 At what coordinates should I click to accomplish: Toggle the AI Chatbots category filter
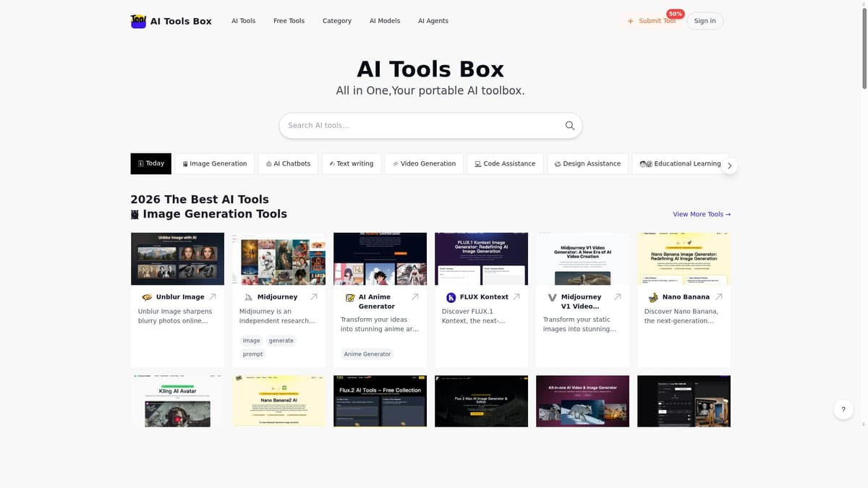[x=288, y=163]
